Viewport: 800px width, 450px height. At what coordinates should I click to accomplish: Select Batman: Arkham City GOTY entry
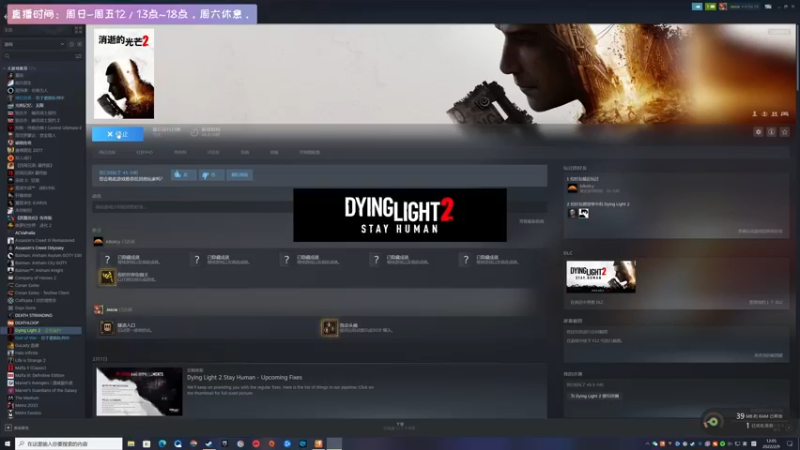[x=41, y=263]
